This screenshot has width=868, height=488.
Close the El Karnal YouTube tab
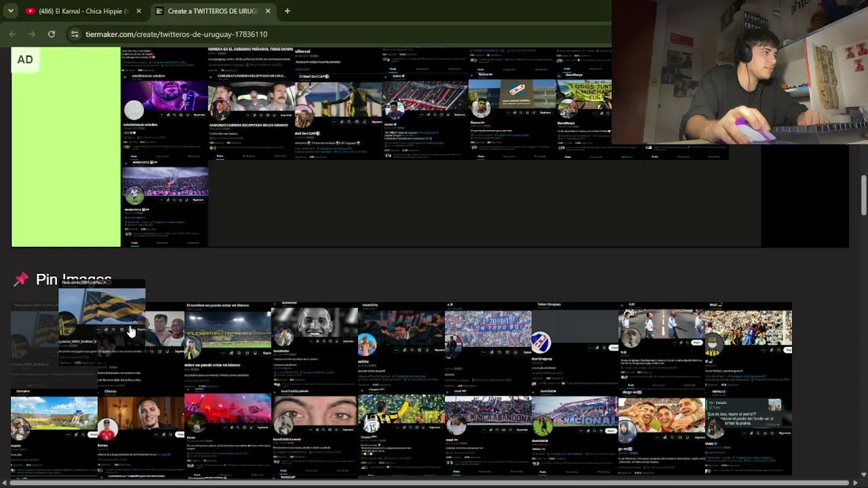(x=138, y=11)
